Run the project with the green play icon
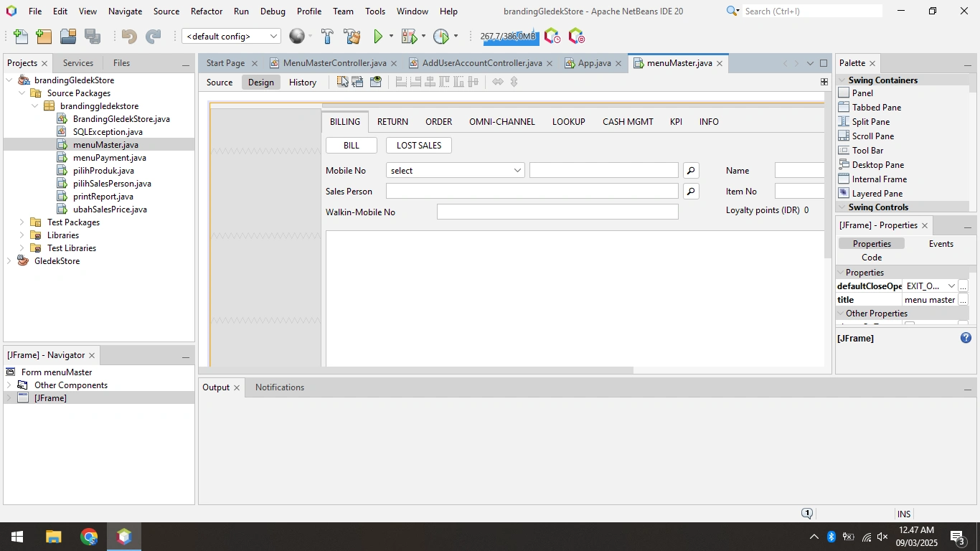 378,37
